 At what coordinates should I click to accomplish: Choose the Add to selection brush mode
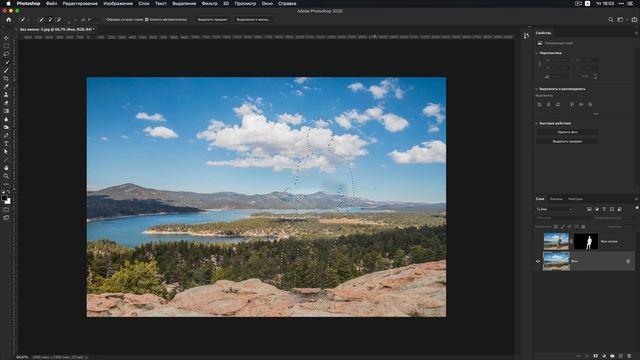pyautogui.click(x=50, y=20)
